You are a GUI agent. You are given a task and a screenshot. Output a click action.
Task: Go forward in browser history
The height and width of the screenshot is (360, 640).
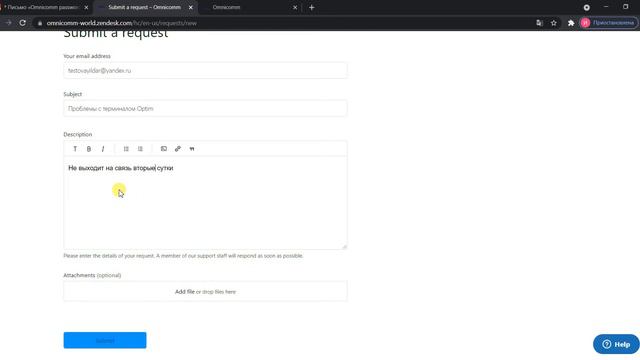click(x=8, y=23)
